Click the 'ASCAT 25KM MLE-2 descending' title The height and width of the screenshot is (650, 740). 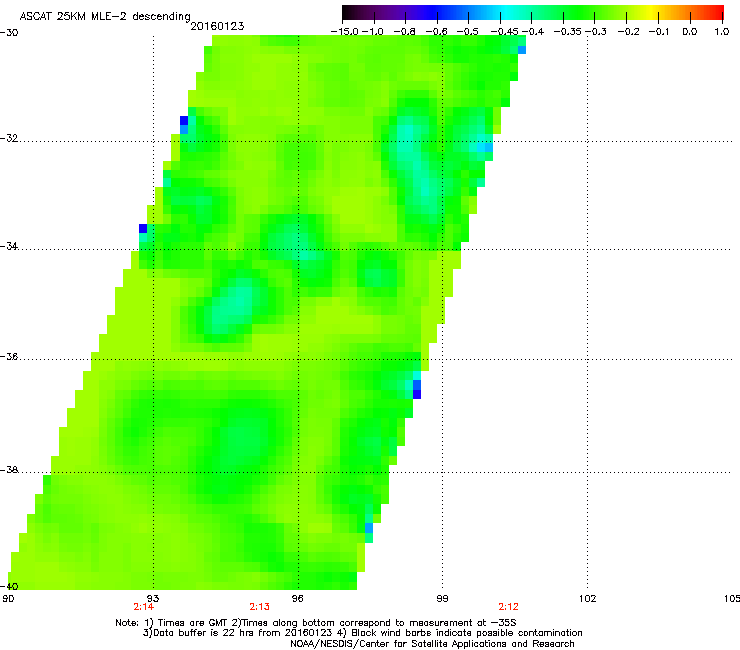[x=105, y=17]
